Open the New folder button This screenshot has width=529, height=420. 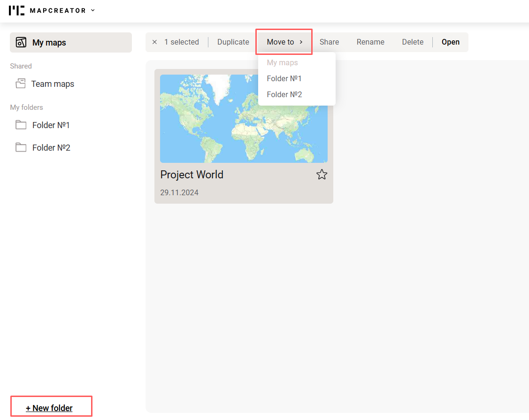51,408
